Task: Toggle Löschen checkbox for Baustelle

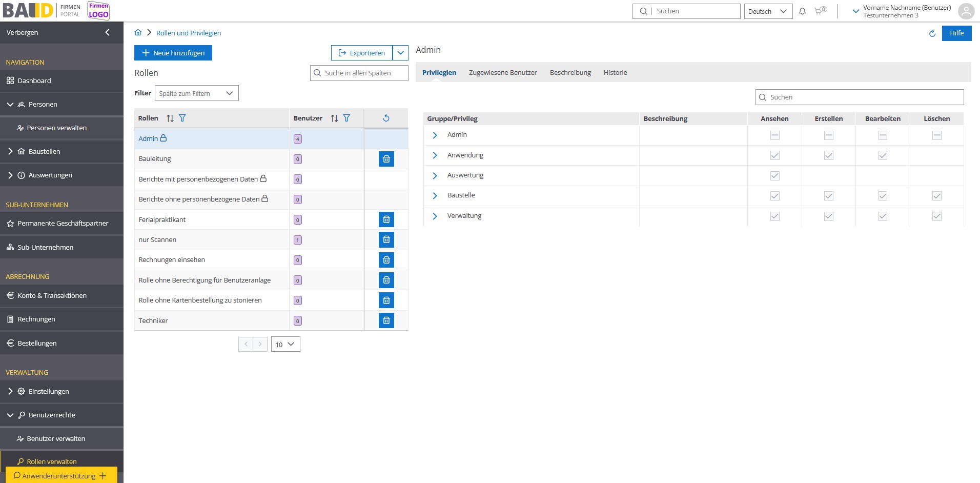Action: 936,196
